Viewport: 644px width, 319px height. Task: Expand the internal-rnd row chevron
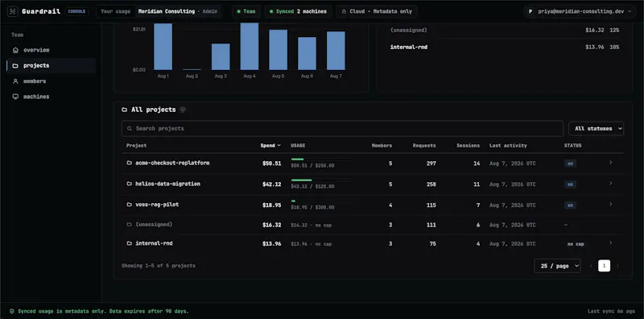[610, 243]
